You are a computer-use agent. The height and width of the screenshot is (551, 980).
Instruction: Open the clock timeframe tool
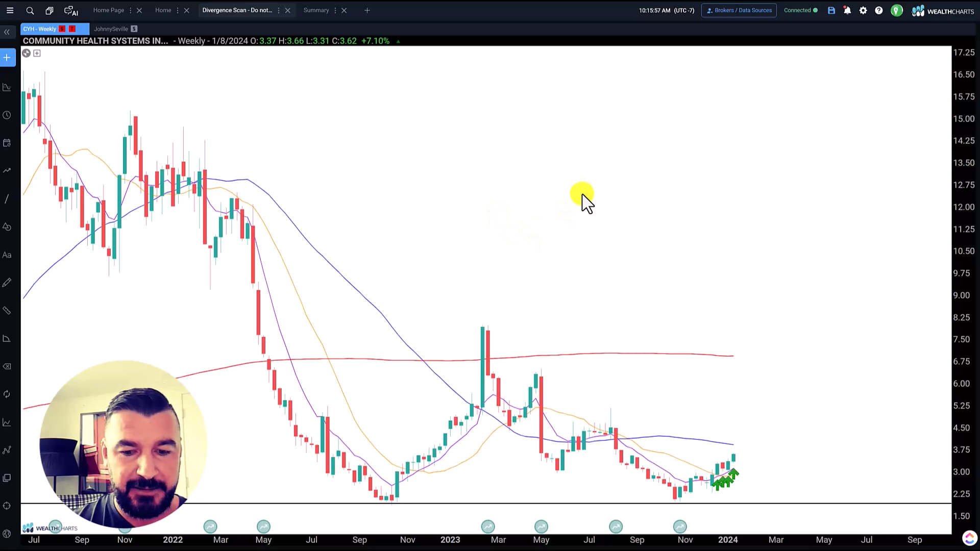coord(7,115)
